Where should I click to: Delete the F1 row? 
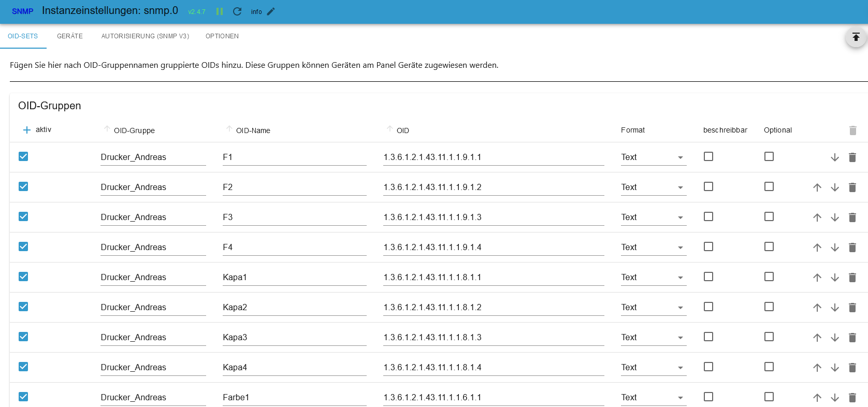(x=852, y=157)
